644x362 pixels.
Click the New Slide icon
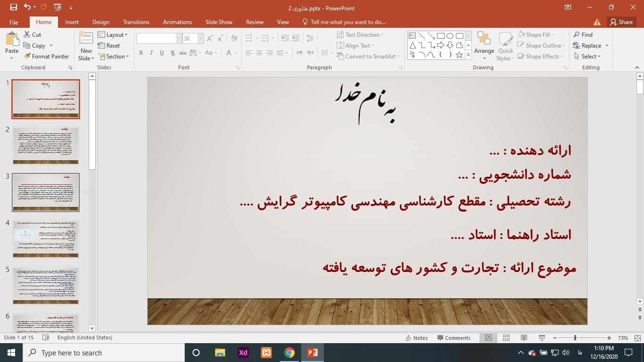pyautogui.click(x=86, y=40)
